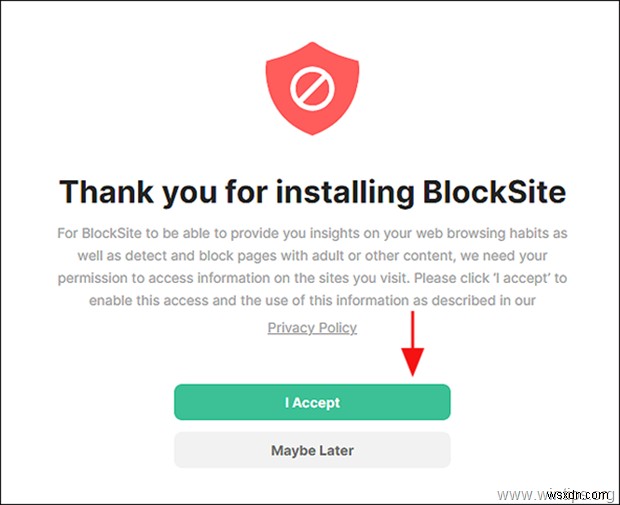This screenshot has height=505, width=620.
Task: Click the white prohibited symbol inside the shield
Action: pos(312,90)
